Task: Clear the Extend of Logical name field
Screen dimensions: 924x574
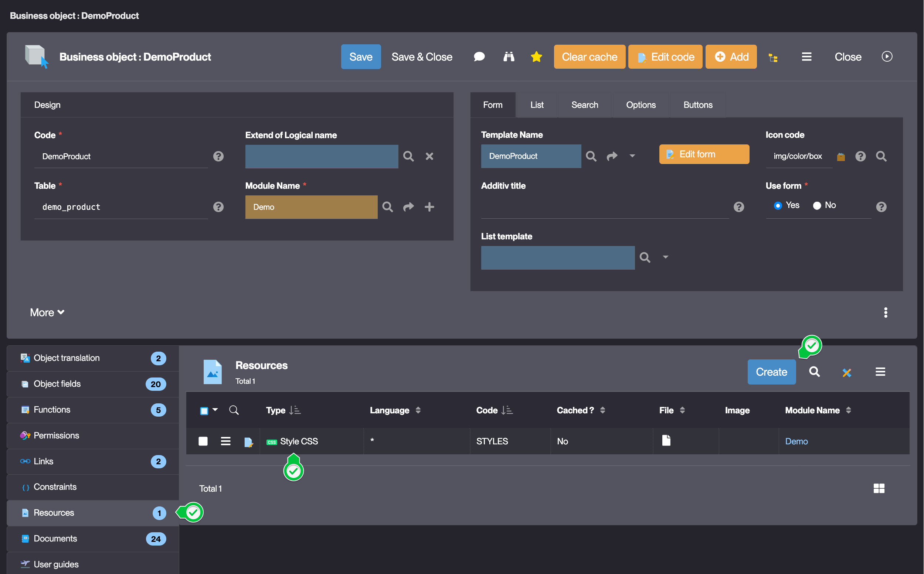Action: pos(429,156)
